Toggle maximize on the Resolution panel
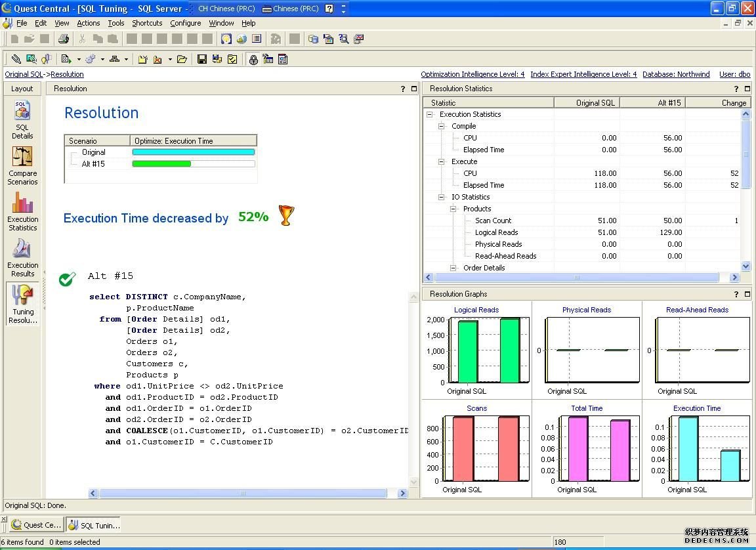756x550 pixels. [x=414, y=89]
